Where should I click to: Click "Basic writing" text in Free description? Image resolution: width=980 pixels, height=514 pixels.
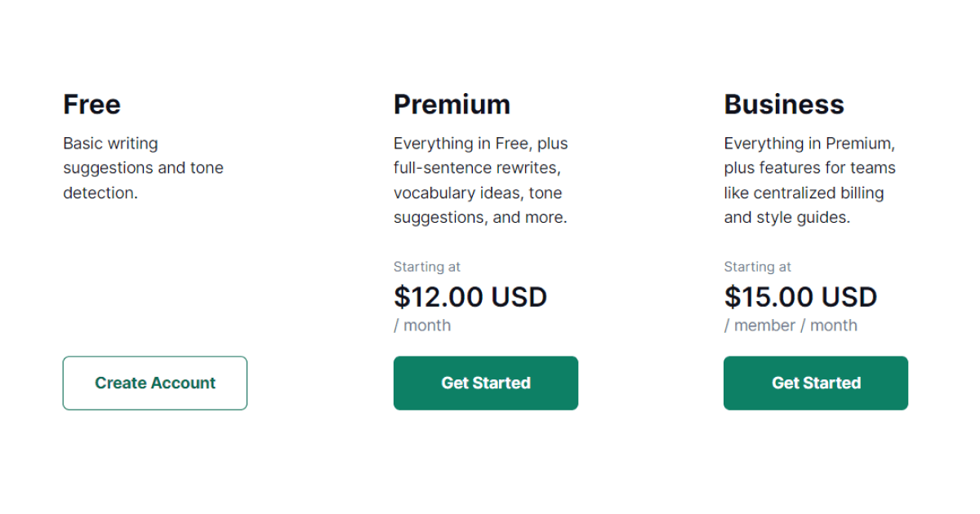tap(110, 144)
